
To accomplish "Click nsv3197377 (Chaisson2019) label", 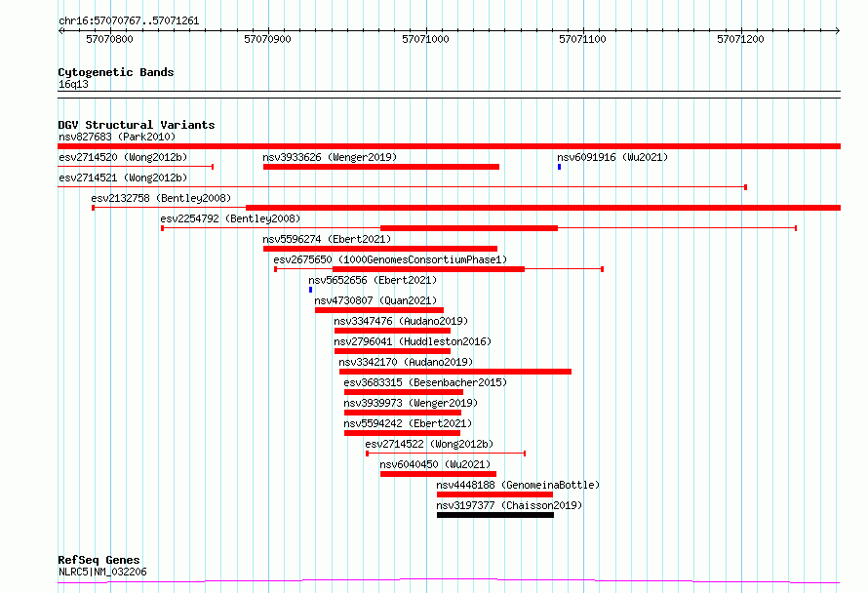I will (x=509, y=505).
